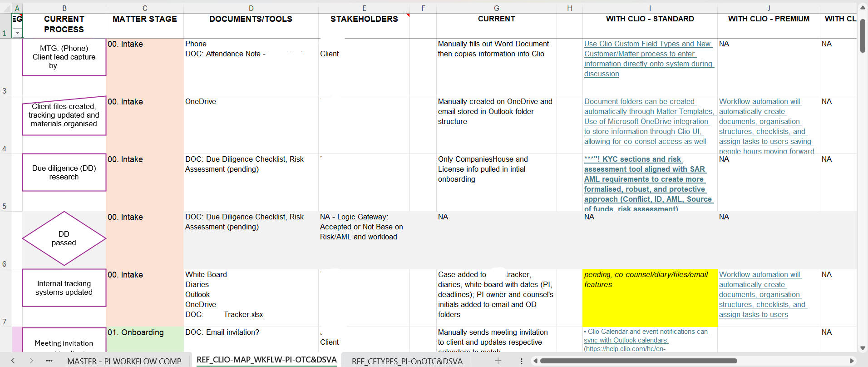
Task: Open the hidden sheets ellipsis list
Action: pos(49,361)
